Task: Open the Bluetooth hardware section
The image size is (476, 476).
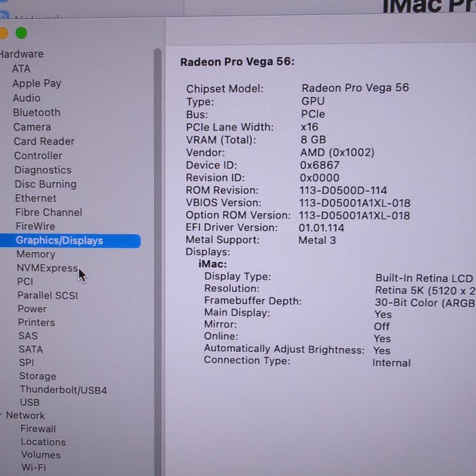Action: 37,112
